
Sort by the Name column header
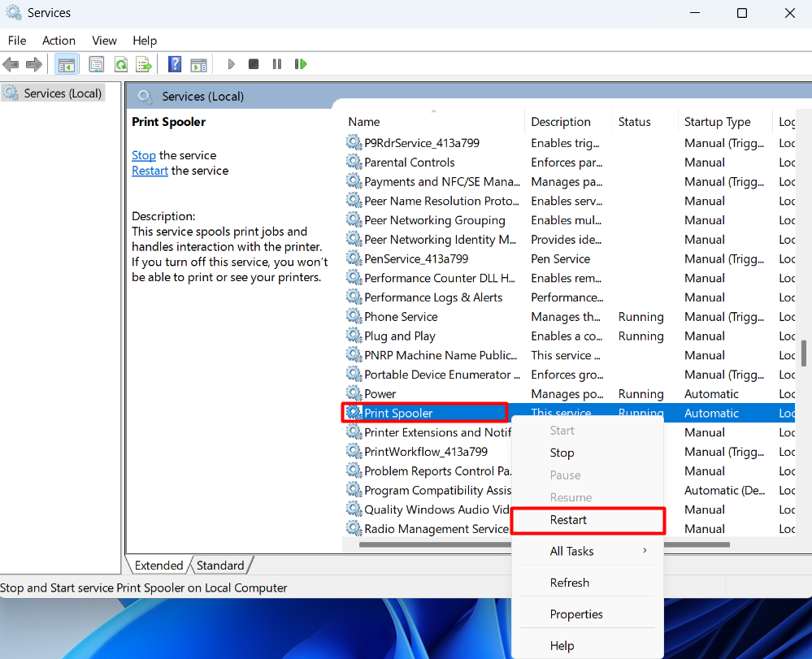pos(433,122)
